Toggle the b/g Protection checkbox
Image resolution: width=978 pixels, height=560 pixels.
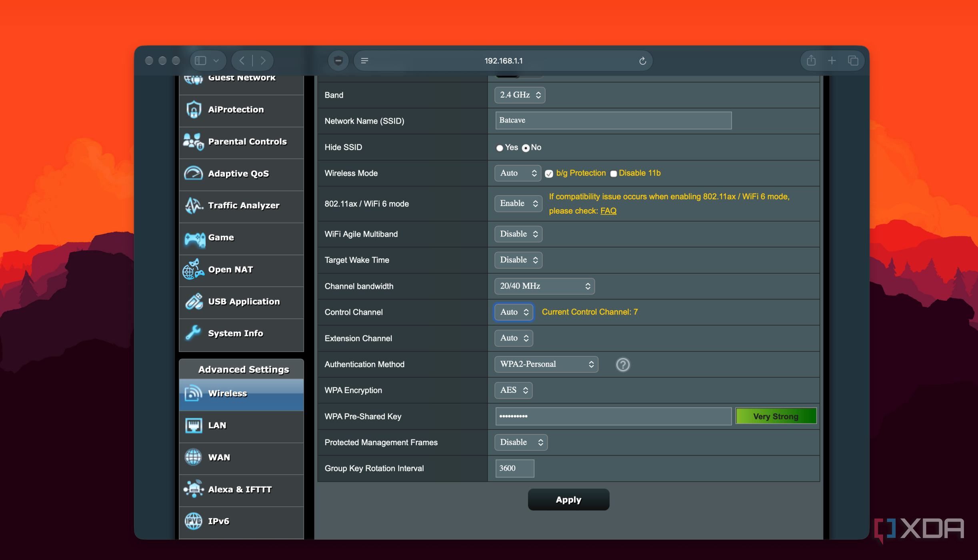pyautogui.click(x=549, y=174)
